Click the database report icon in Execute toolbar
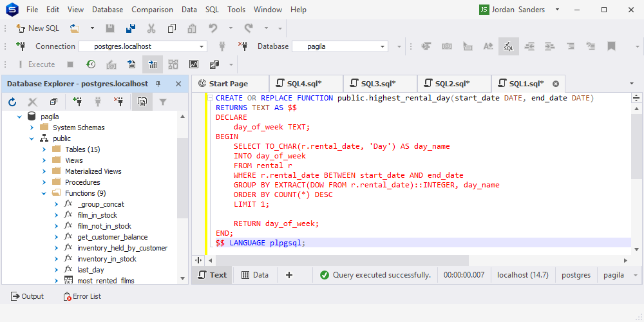The height and width of the screenshot is (322, 644). (x=214, y=64)
